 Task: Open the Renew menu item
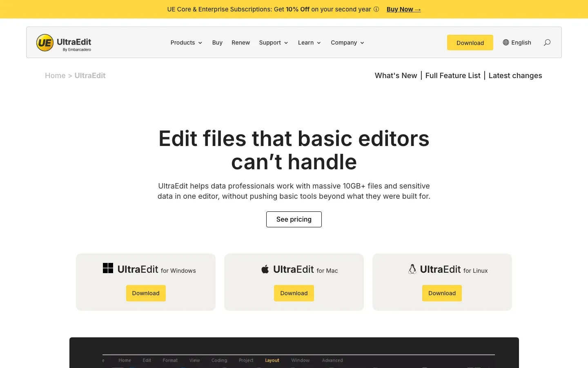(x=241, y=43)
